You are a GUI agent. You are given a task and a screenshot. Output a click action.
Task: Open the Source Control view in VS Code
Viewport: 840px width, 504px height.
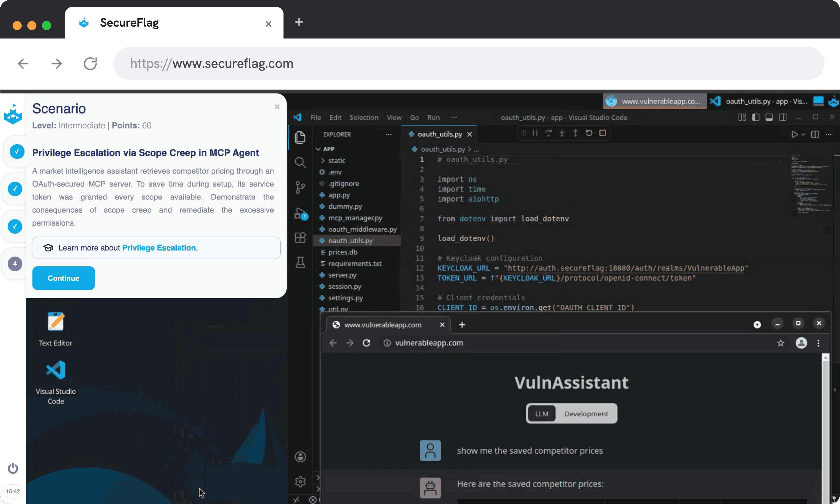[300, 187]
